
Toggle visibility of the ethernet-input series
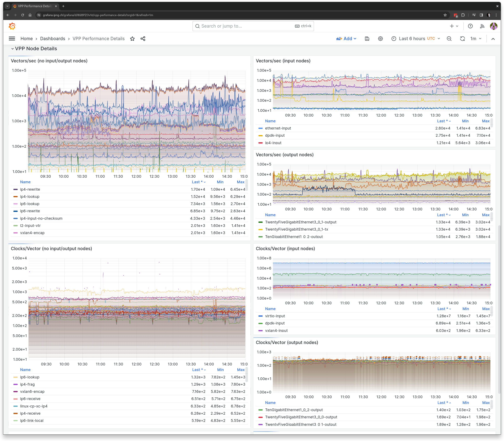[x=278, y=128]
